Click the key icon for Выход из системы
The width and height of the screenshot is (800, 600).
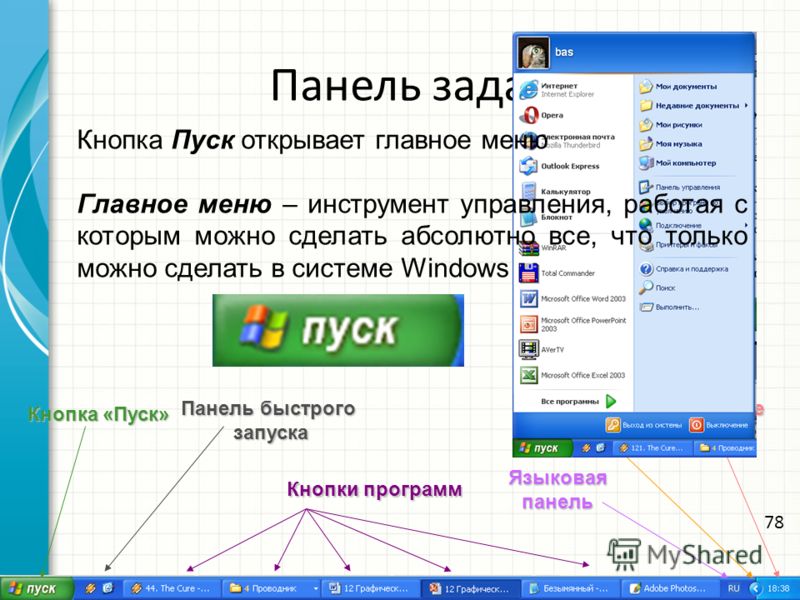click(612, 425)
